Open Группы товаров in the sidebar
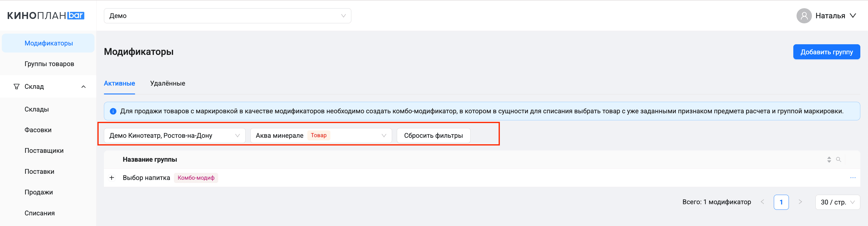Image resolution: width=868 pixels, height=226 pixels. click(49, 64)
